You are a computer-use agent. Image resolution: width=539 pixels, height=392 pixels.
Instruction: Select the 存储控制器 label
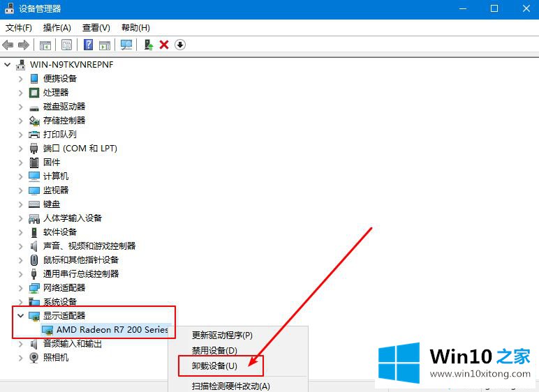[64, 120]
